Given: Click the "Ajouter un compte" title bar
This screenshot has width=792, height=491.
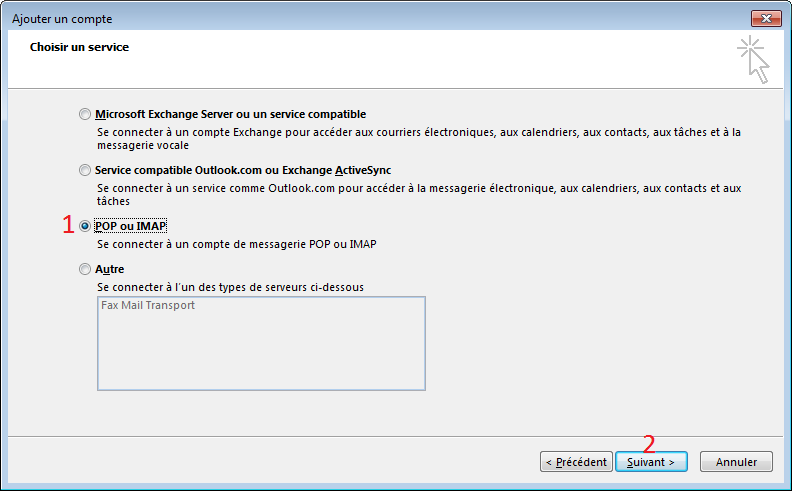Looking at the screenshot, I should tap(300, 19).
